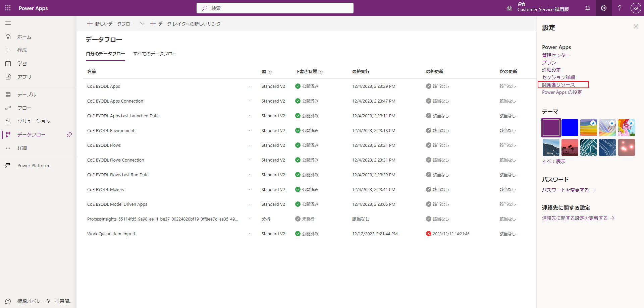Screen dimensions: 644x308
Task: Open Work Queue Item Import dataflow
Action: point(111,234)
